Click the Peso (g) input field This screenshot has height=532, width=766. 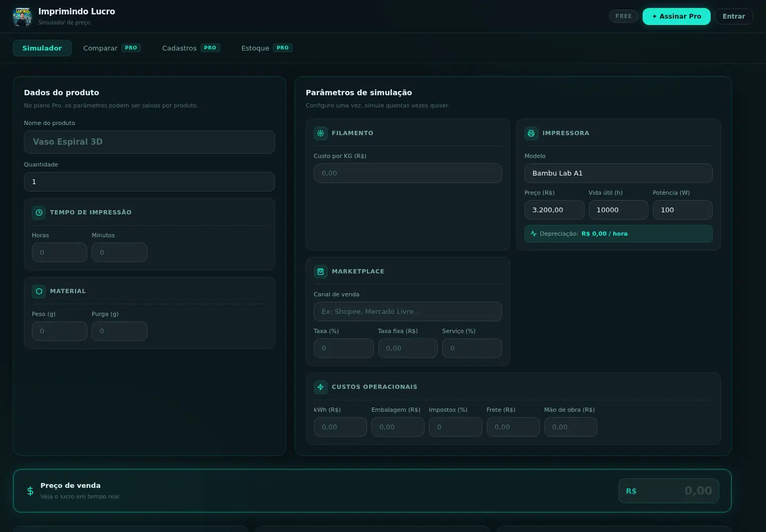click(60, 331)
